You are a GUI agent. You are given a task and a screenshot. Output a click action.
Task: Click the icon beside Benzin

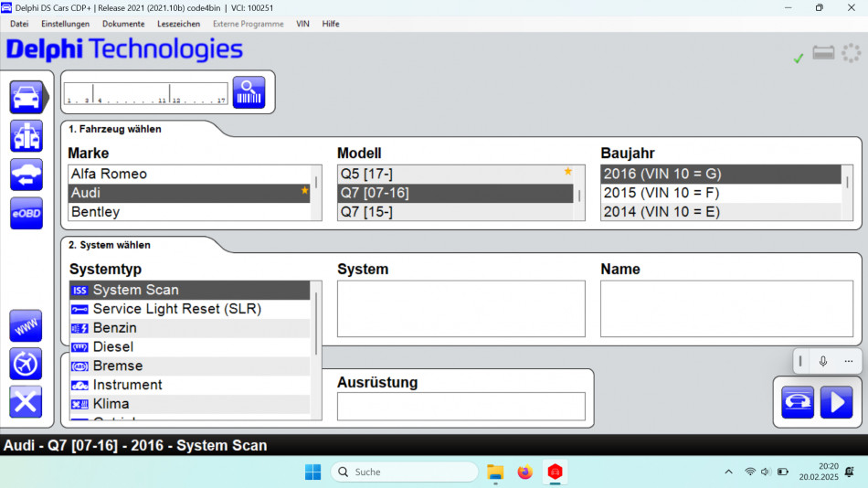79,328
